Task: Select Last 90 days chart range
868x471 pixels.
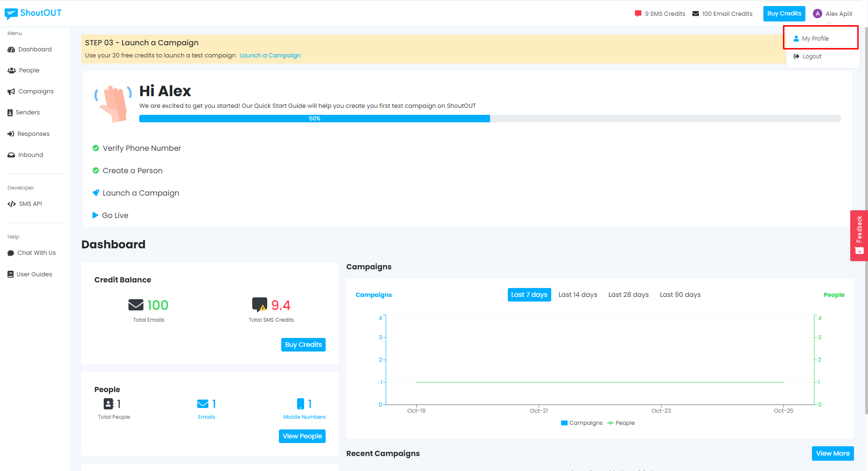Action: tap(680, 295)
